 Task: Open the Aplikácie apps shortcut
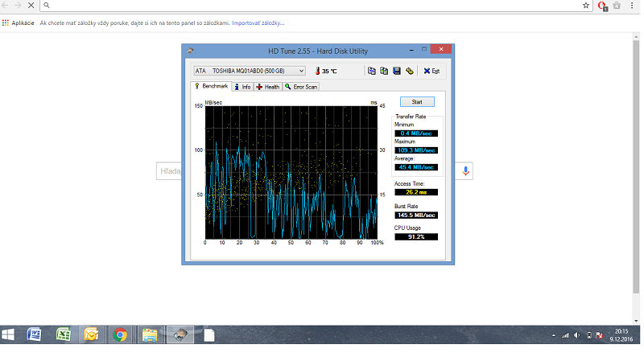18,23
